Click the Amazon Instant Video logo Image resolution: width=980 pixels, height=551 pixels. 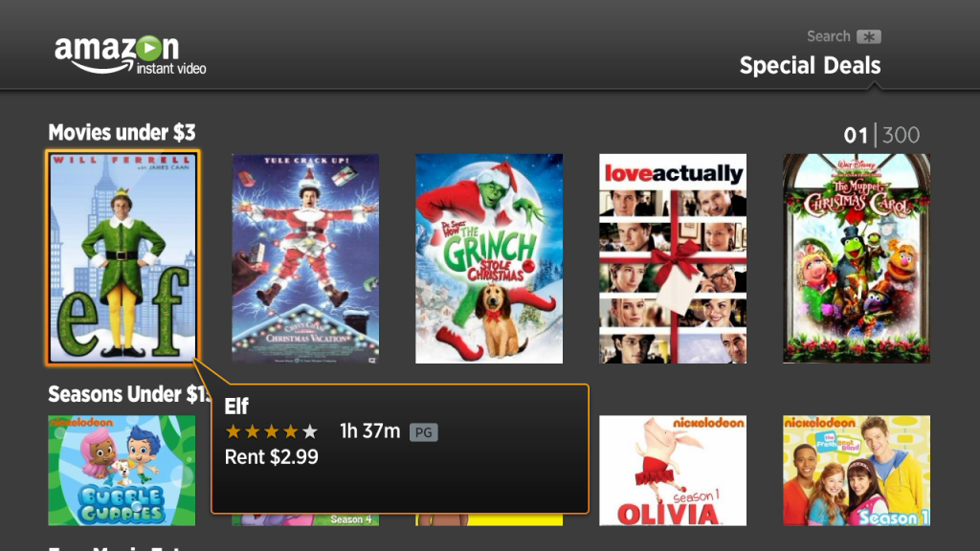tap(130, 55)
